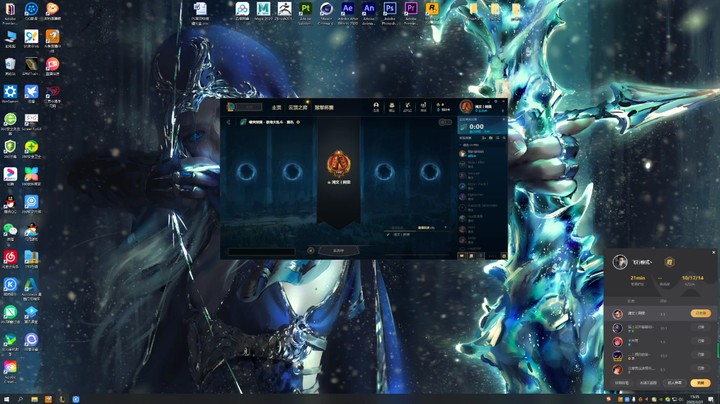The image size is (720, 404).
Task: Go back using the lobby back arrow
Action: (229, 122)
